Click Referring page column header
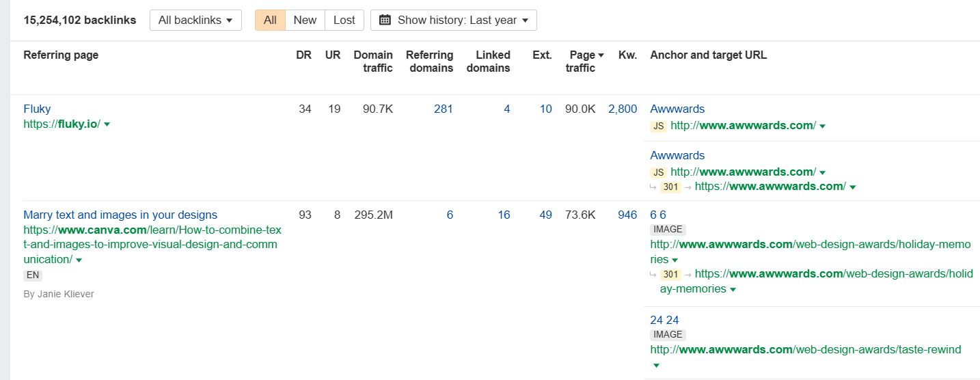 point(61,55)
